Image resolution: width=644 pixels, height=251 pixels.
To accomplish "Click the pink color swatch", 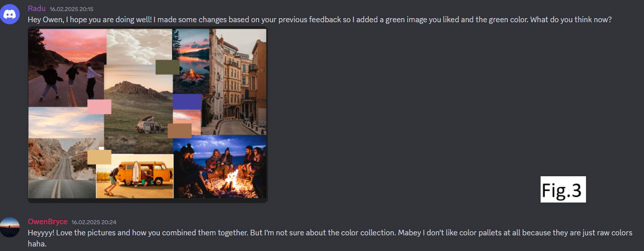I will coord(99,107).
